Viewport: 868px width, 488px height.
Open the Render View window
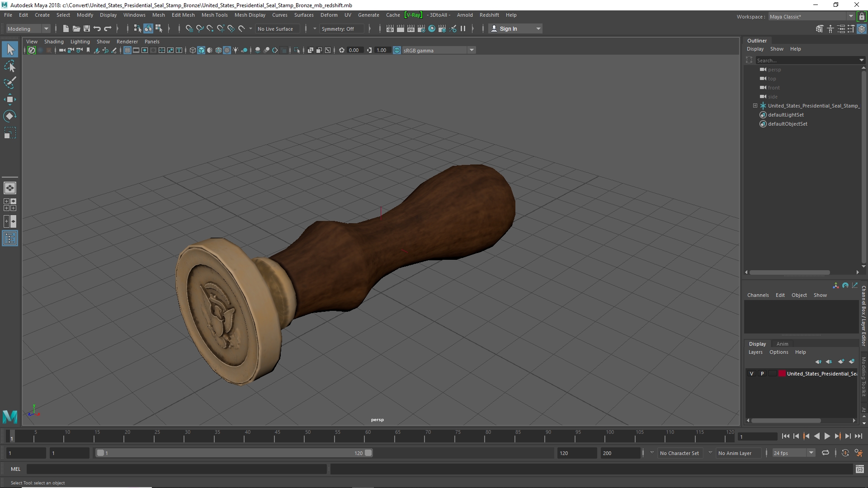coord(390,28)
